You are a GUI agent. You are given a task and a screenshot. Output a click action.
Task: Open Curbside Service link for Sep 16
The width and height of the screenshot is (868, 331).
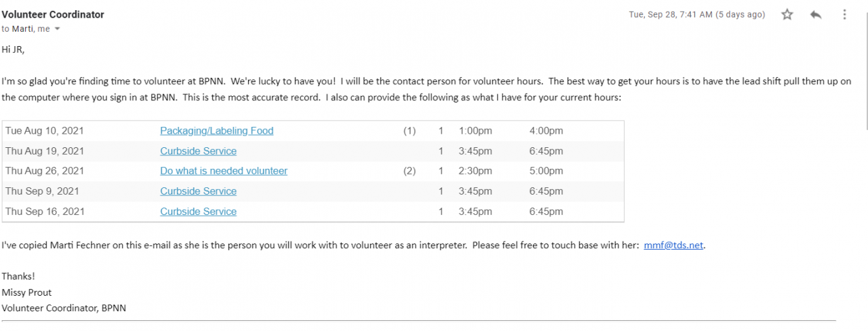[198, 212]
